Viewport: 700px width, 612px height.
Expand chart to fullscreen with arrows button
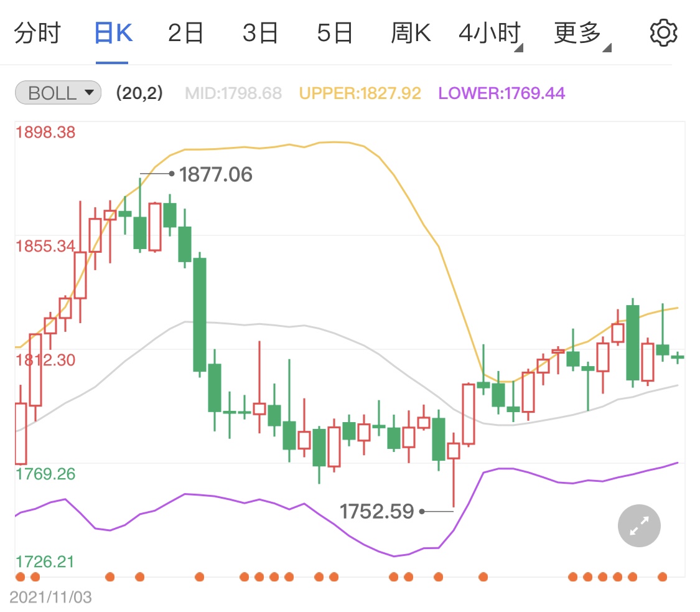point(639,526)
